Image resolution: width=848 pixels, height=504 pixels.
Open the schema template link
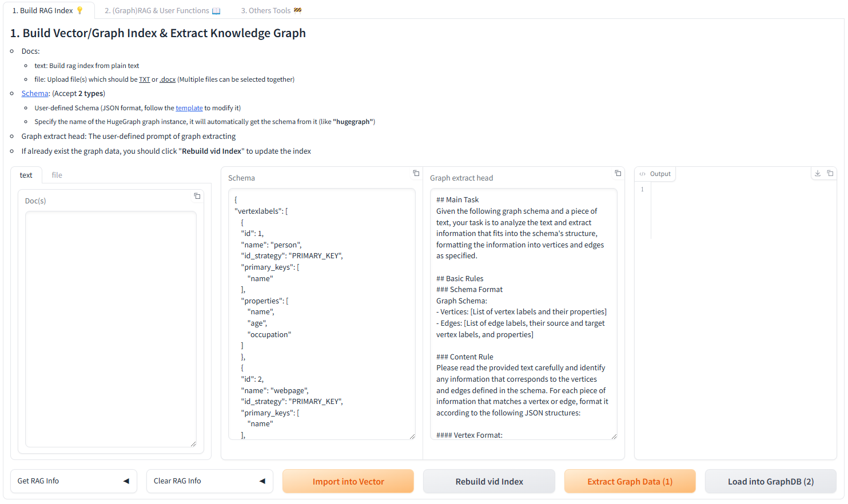pyautogui.click(x=189, y=108)
